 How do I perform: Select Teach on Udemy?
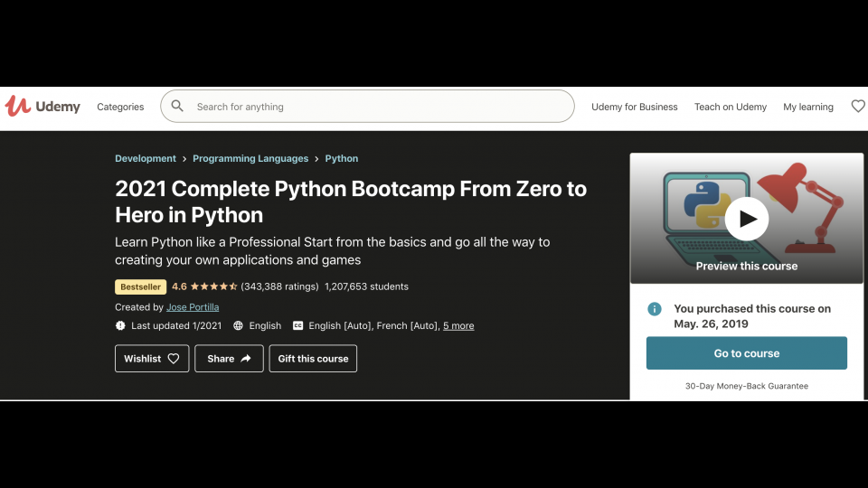(730, 107)
